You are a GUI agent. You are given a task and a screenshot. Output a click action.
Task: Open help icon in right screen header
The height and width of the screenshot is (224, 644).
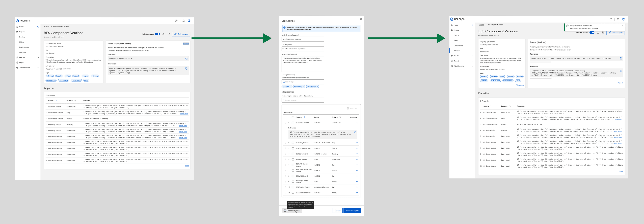click(x=611, y=19)
